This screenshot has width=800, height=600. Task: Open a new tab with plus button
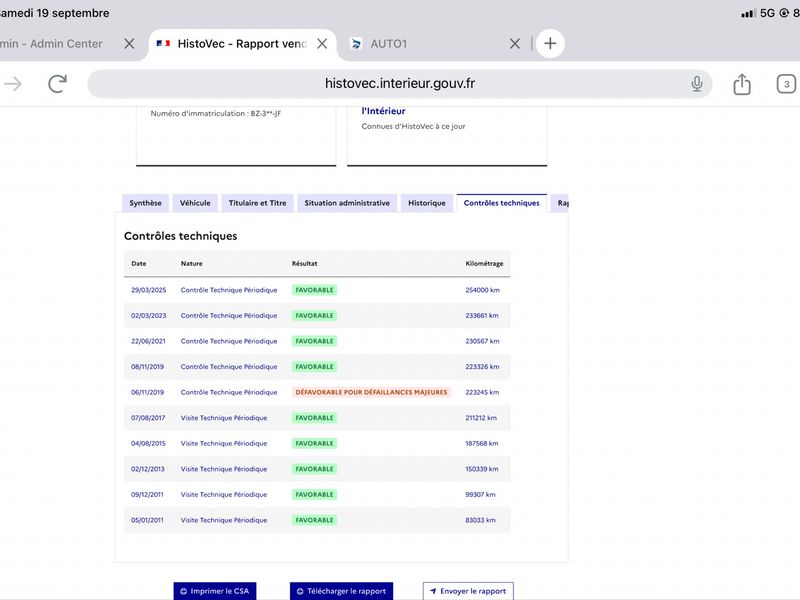click(x=550, y=43)
